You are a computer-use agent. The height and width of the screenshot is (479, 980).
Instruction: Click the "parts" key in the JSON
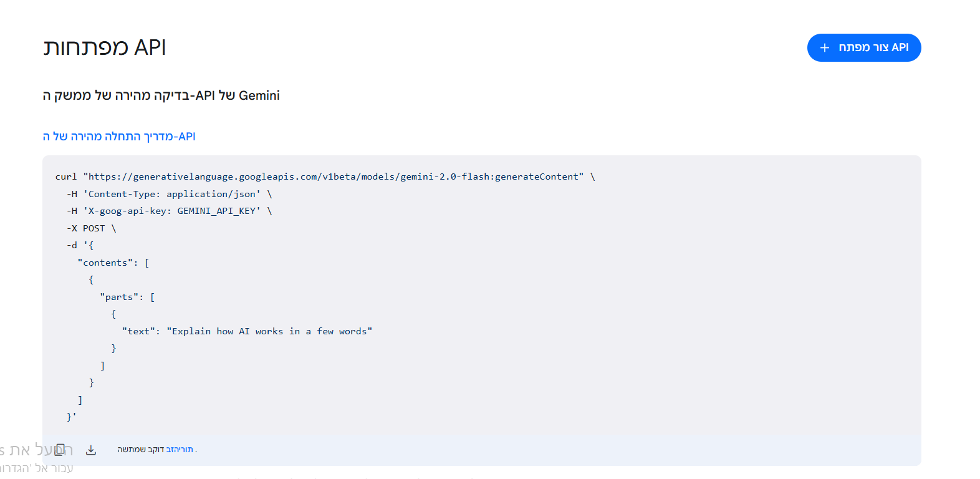tap(122, 298)
